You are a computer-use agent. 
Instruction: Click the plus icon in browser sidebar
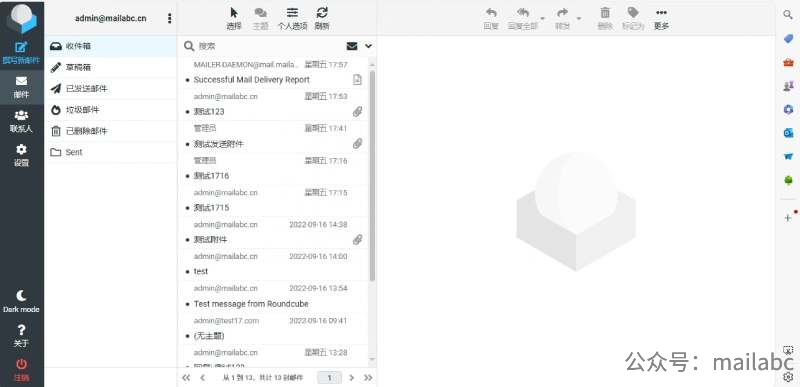click(x=788, y=218)
